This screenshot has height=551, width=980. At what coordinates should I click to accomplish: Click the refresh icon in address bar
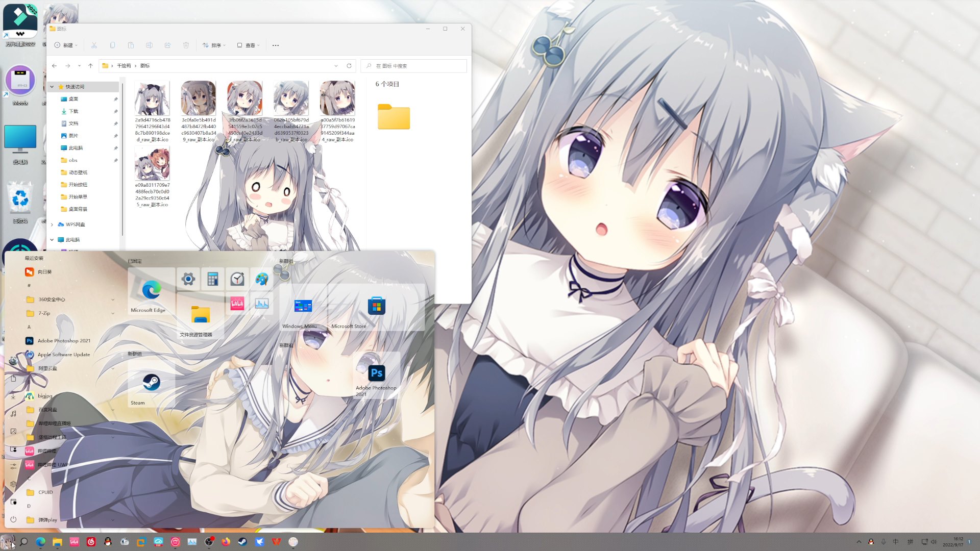pos(349,66)
